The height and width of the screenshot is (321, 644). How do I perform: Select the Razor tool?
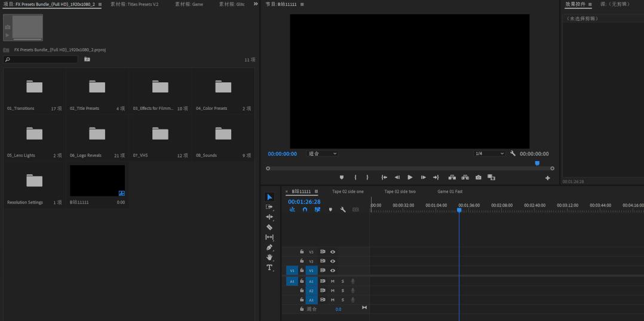(x=269, y=227)
